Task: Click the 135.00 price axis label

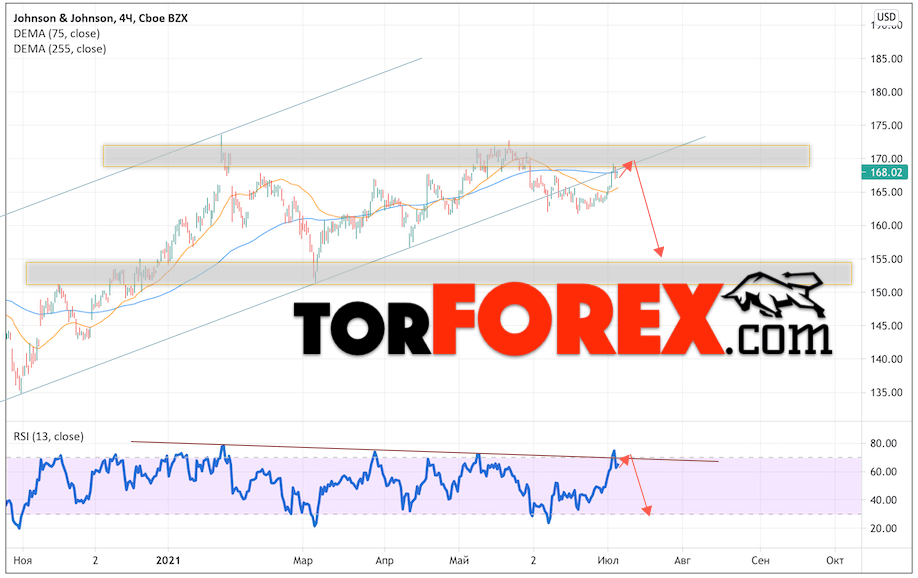Action: pos(886,392)
